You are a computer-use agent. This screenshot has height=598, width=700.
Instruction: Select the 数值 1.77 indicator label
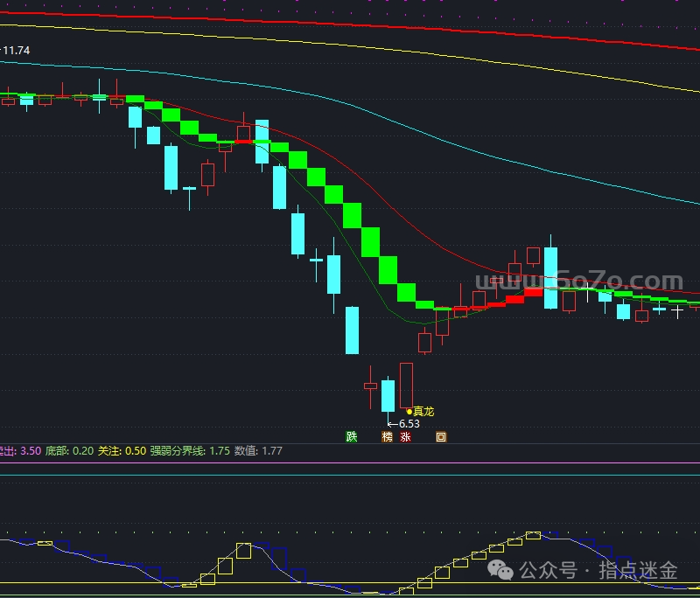pos(258,451)
